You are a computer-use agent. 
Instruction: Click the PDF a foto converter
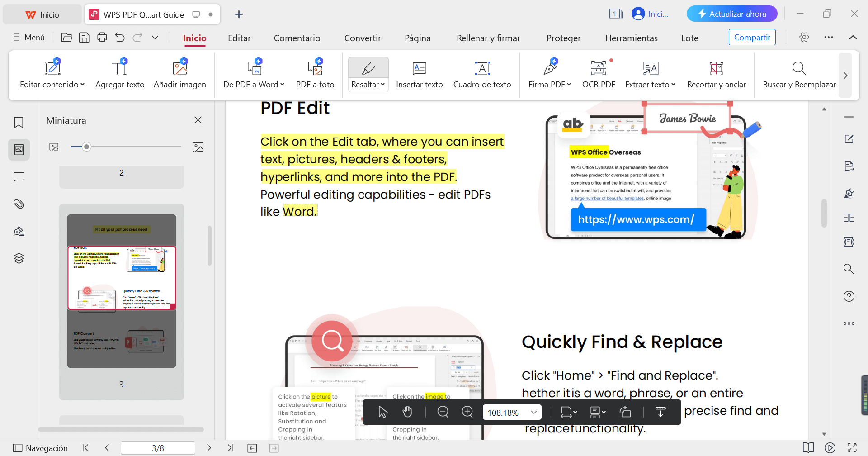[x=315, y=69]
